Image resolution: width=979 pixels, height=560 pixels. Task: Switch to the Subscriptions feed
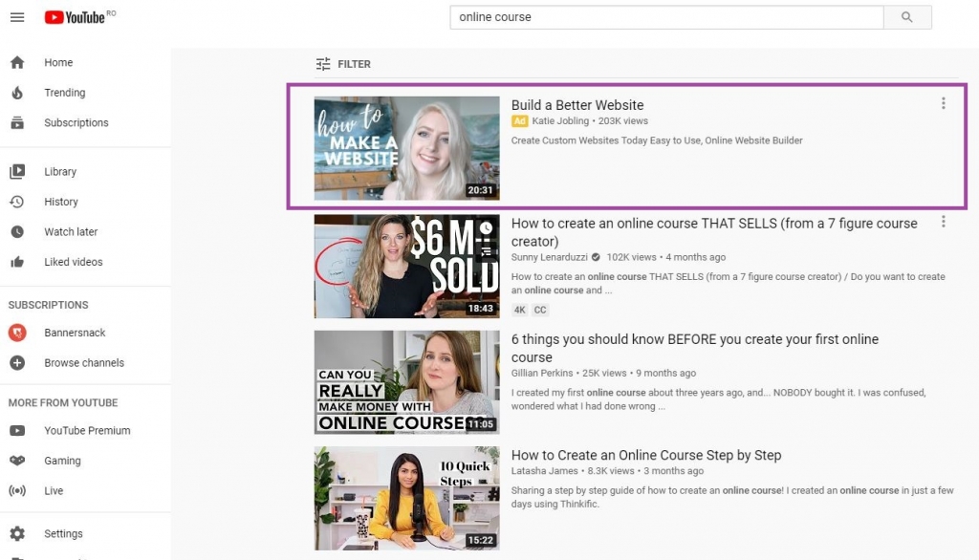pos(76,122)
